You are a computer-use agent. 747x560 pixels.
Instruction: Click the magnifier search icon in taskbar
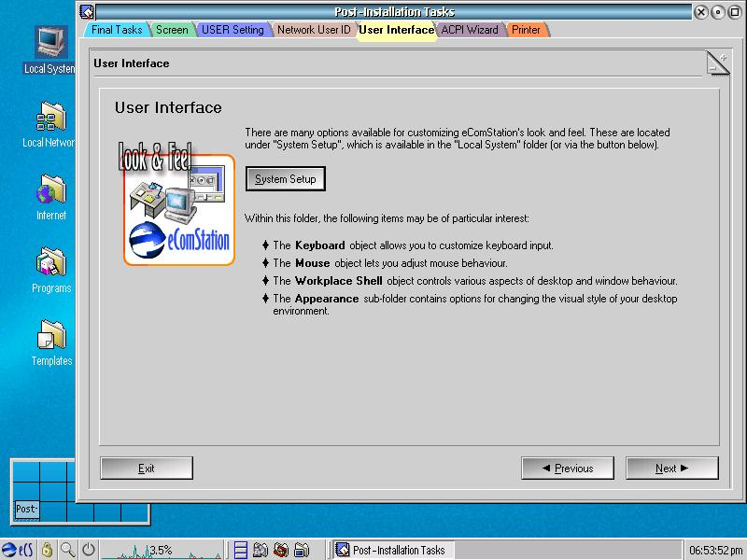pyautogui.click(x=67, y=550)
